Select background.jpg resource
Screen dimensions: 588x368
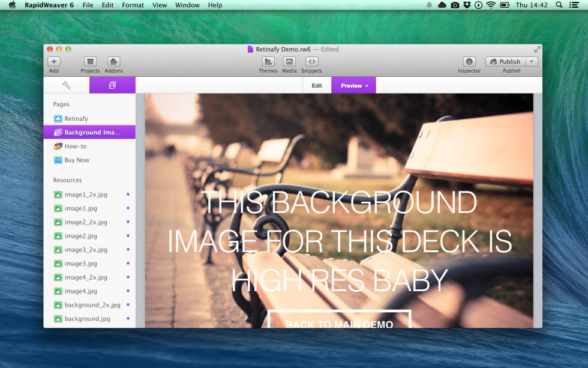[89, 319]
